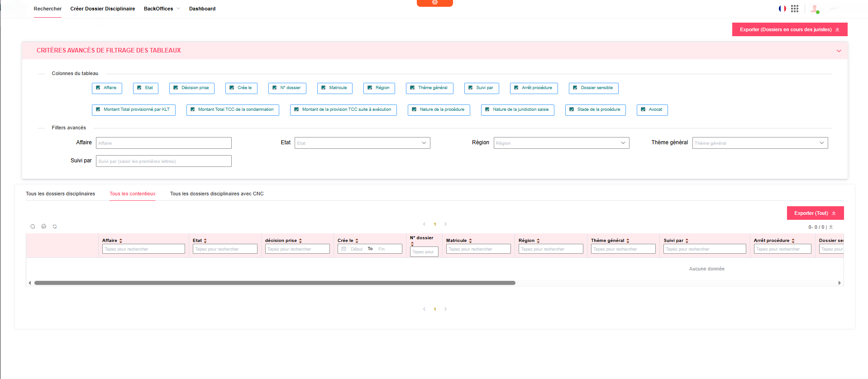The height and width of the screenshot is (379, 868).
Task: Toggle the Avocat column checkbox
Action: pyautogui.click(x=643, y=109)
